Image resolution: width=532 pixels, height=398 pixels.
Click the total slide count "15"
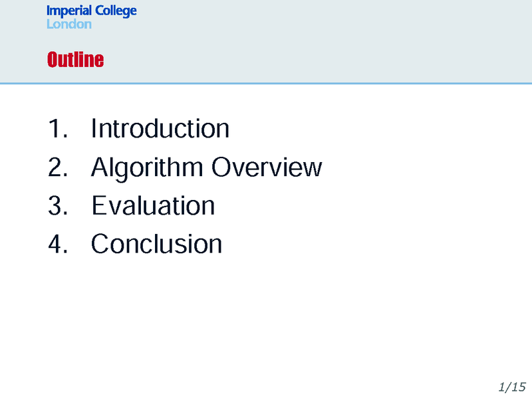point(519,386)
